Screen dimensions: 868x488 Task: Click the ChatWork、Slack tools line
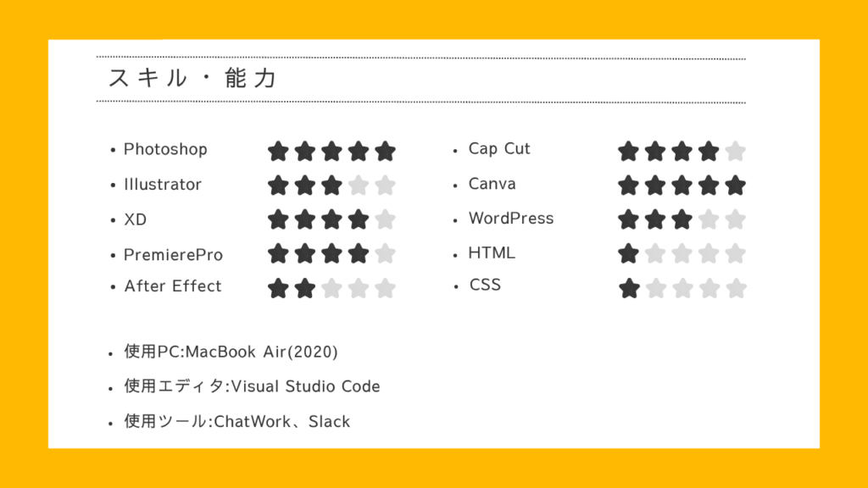coord(236,421)
